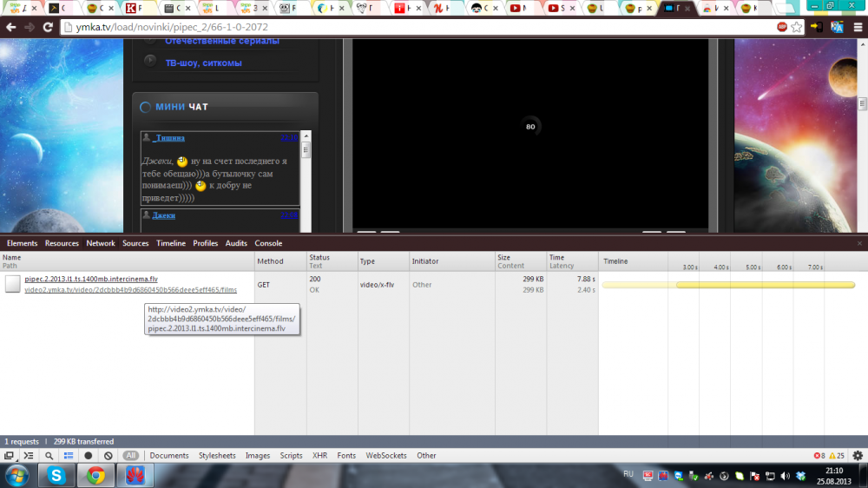Click the pipec.2.2013 flv request name
Viewport: 868px width, 488px height.
click(x=91, y=279)
